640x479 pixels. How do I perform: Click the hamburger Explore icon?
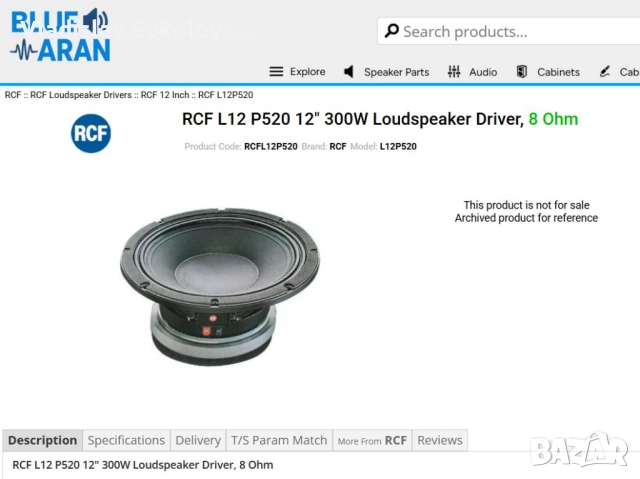pos(276,72)
